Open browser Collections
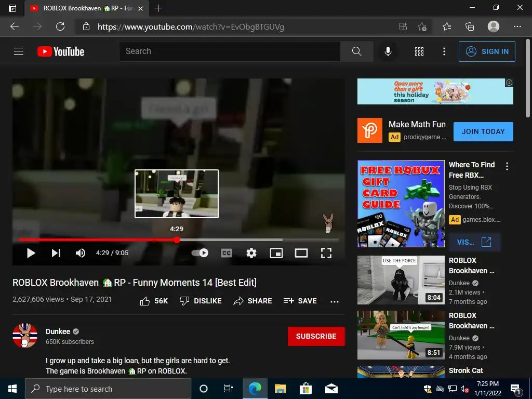Screen dimensions: 532x399 [470, 26]
